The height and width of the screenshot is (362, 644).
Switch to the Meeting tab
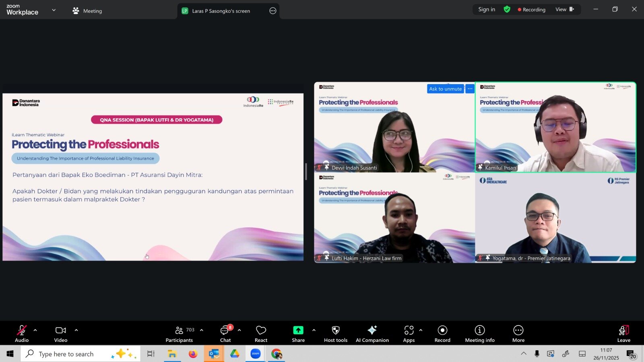tap(87, 11)
